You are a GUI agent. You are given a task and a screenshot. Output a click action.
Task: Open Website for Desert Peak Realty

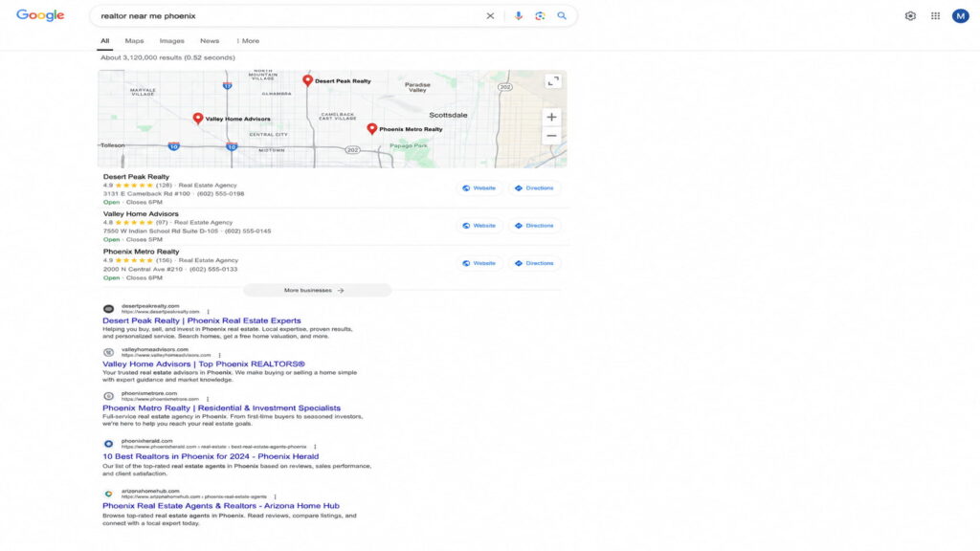pyautogui.click(x=479, y=188)
